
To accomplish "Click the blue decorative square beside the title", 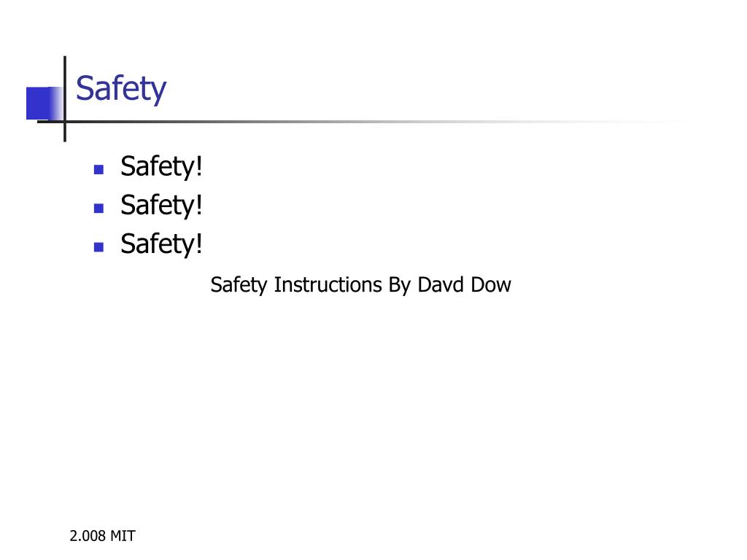I will (44, 103).
